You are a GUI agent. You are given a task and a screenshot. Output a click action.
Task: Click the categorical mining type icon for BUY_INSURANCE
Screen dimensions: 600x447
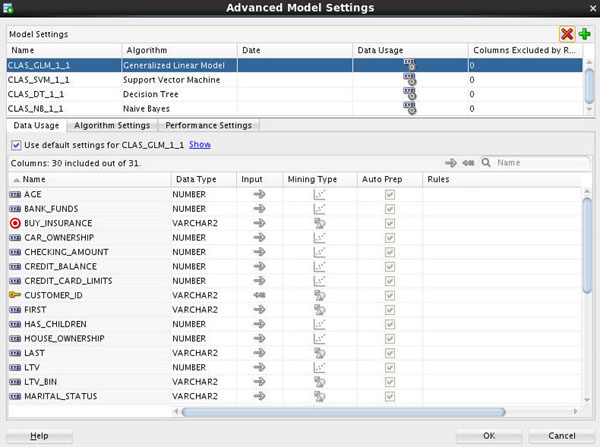[319, 223]
